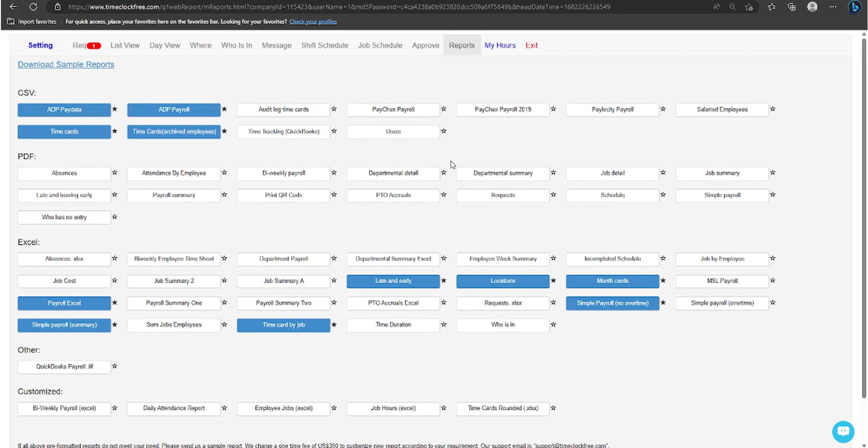The height and width of the screenshot is (448, 868).
Task: Open the browser profile avatar
Action: point(812,6)
